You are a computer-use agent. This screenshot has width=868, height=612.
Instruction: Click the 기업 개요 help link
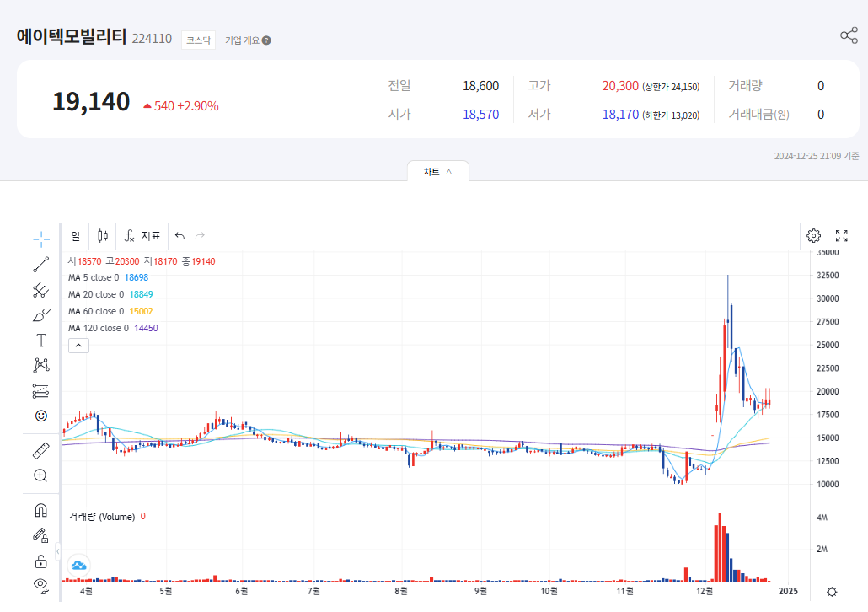pyautogui.click(x=248, y=40)
